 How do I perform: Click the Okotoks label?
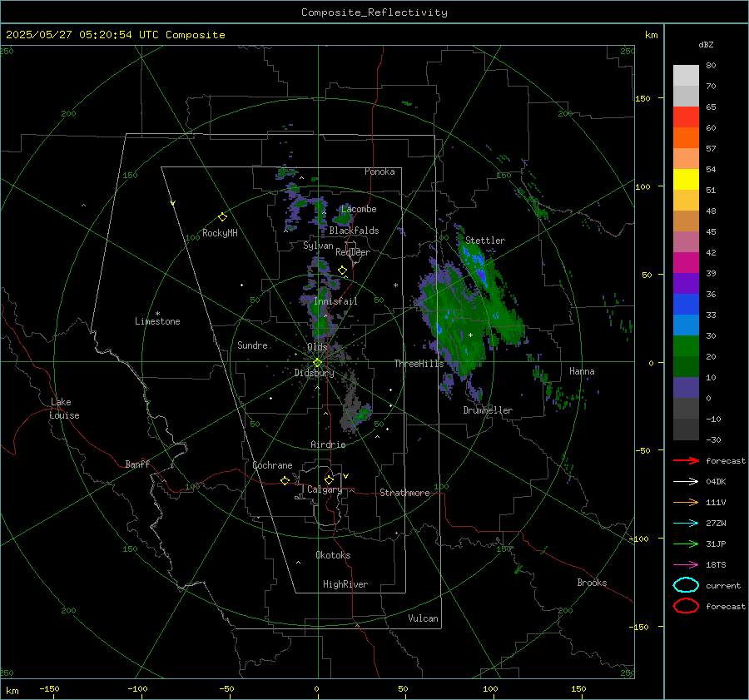[x=333, y=555]
